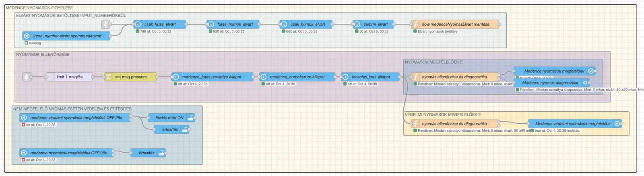
Task: Click output port of flow.medenceNyomasElvart mentése node
Action: (x=499, y=24)
